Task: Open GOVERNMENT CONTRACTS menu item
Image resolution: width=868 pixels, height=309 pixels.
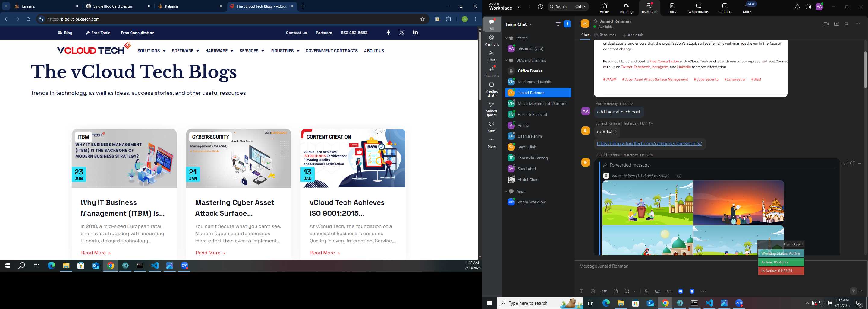Action: (332, 51)
